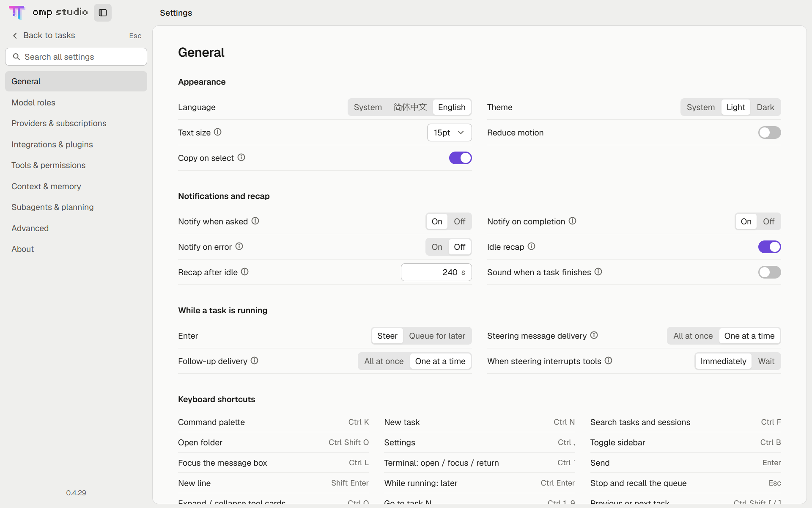The height and width of the screenshot is (508, 812).
Task: Open the Text size 15pt dropdown
Action: [x=449, y=133]
